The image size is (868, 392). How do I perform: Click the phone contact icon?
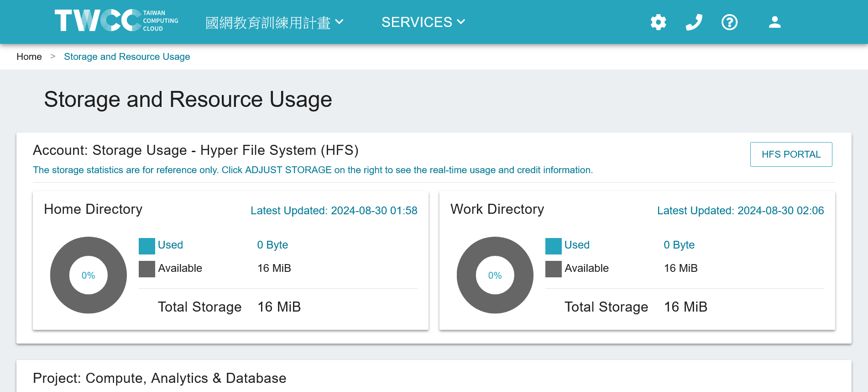click(x=694, y=22)
